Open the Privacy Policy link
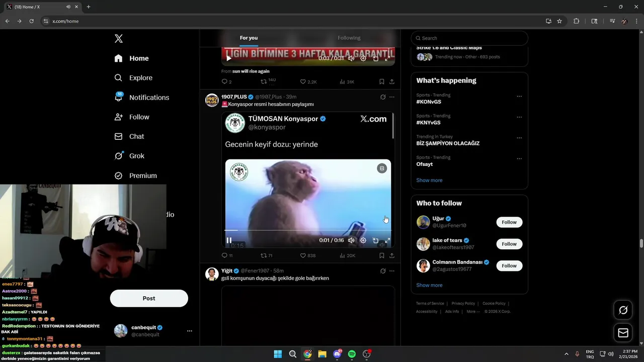The image size is (644, 362). 463,304
